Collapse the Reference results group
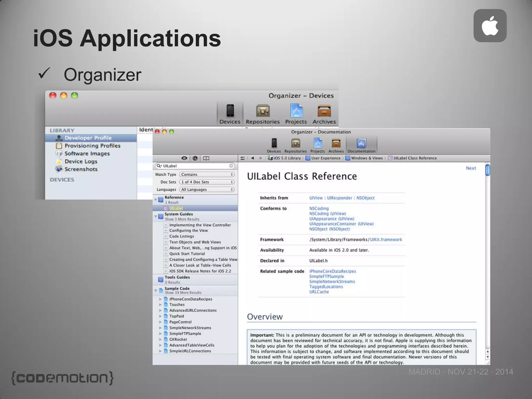 (156, 199)
